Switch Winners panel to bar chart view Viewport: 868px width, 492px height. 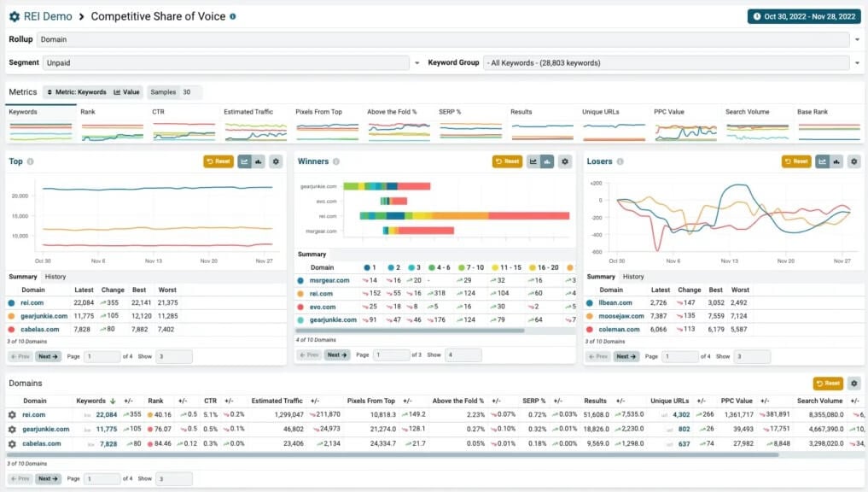pyautogui.click(x=547, y=161)
